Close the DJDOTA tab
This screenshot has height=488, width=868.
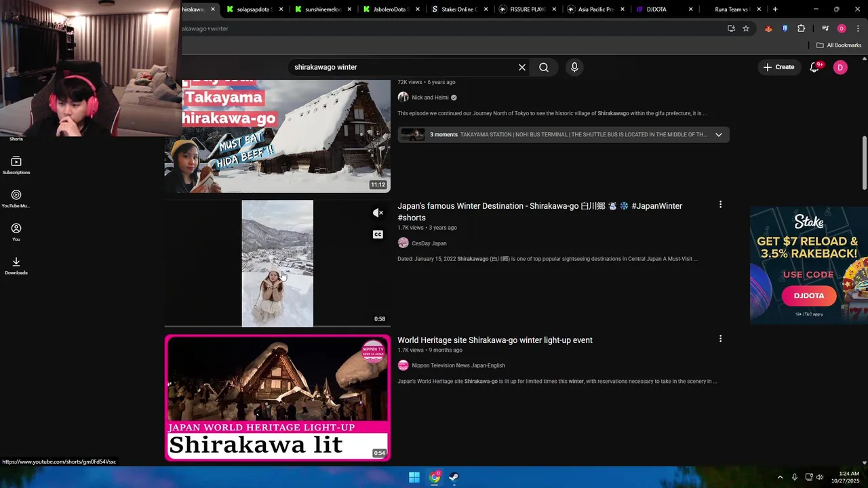pyautogui.click(x=691, y=9)
